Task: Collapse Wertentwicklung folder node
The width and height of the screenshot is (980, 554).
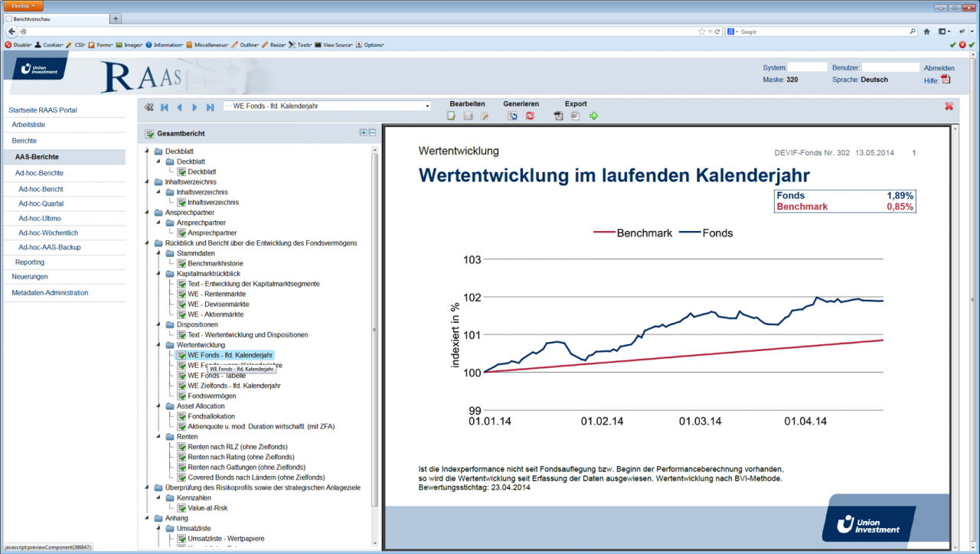Action: point(158,345)
